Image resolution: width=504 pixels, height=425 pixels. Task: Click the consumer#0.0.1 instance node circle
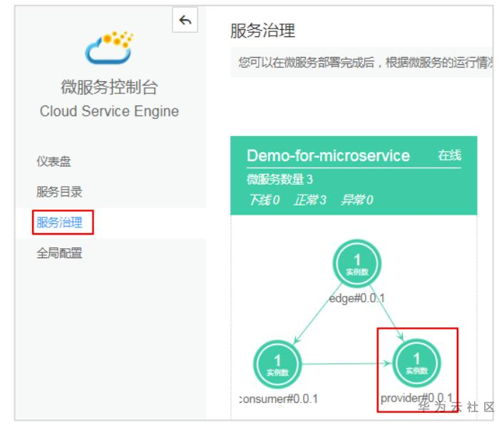(277, 364)
